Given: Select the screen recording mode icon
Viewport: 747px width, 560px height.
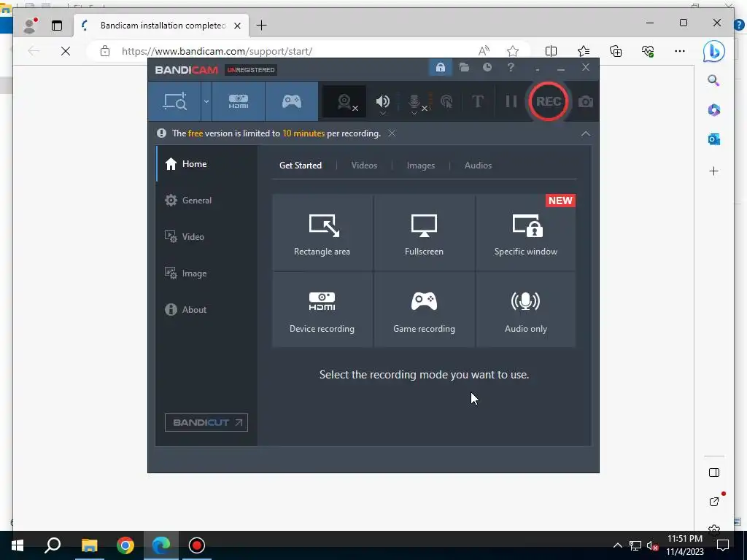Looking at the screenshot, I should point(175,101).
